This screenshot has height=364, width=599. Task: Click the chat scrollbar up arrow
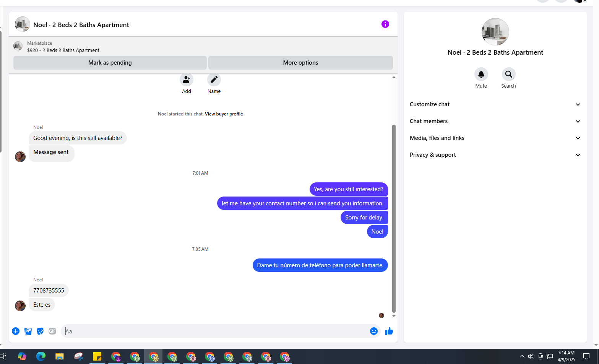point(394,77)
